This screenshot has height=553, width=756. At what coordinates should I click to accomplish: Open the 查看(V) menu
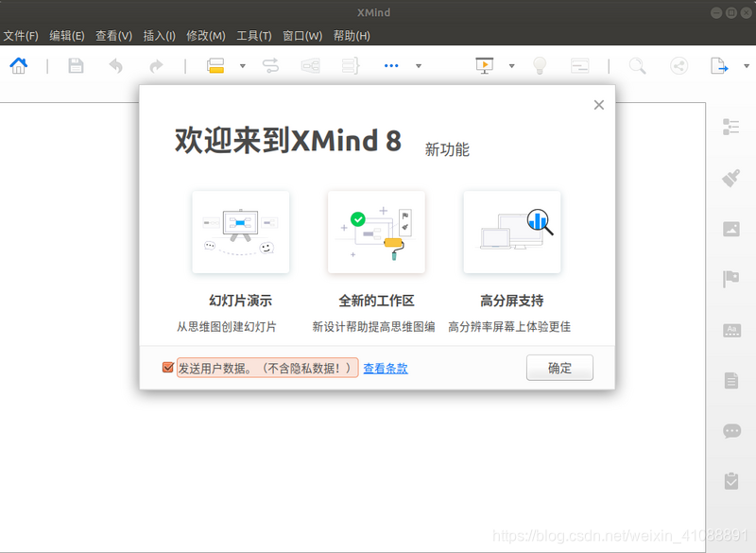click(113, 36)
